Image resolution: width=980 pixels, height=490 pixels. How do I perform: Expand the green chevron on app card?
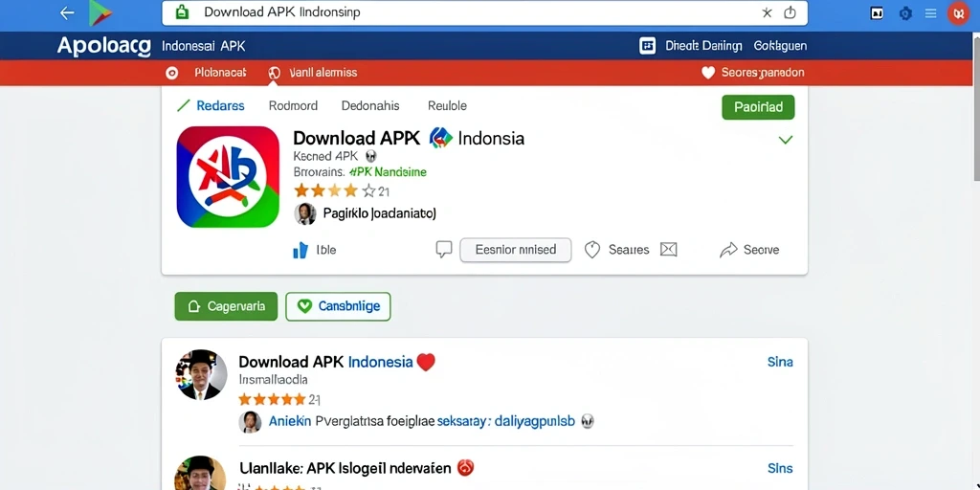(786, 140)
